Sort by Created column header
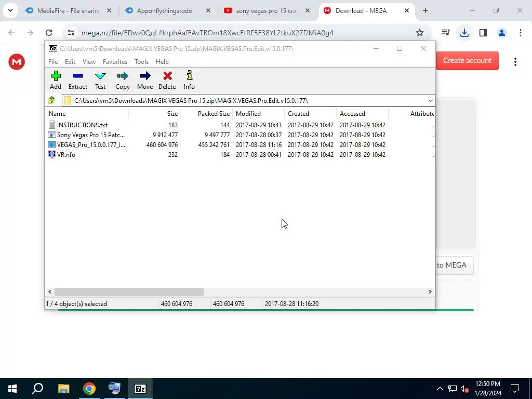The width and height of the screenshot is (532, 399). click(x=311, y=114)
